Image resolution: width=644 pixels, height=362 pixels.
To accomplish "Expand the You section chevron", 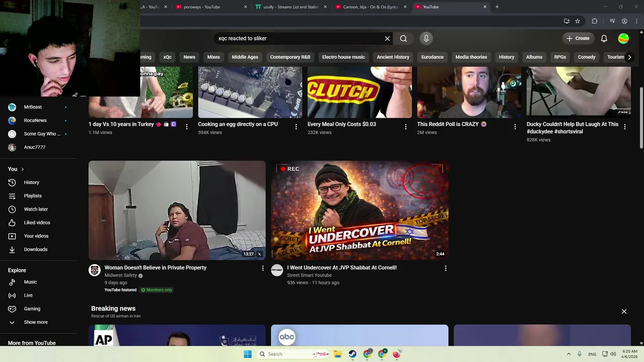I will [23, 169].
